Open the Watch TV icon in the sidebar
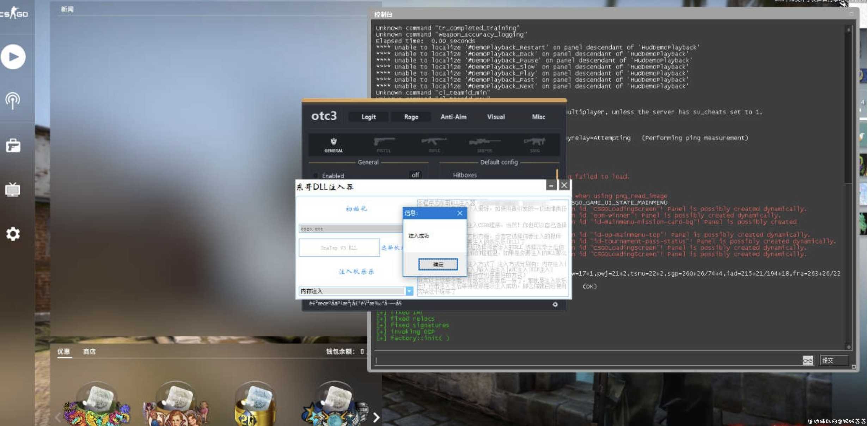This screenshot has height=426, width=868. tap(13, 189)
